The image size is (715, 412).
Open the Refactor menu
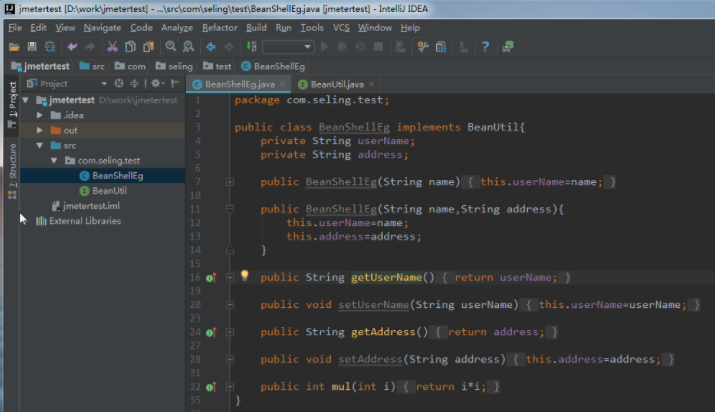(x=219, y=28)
